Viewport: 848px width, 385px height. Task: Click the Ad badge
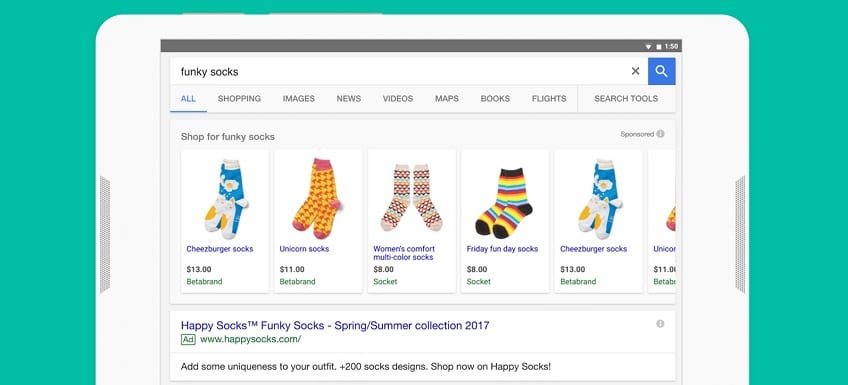[188, 340]
